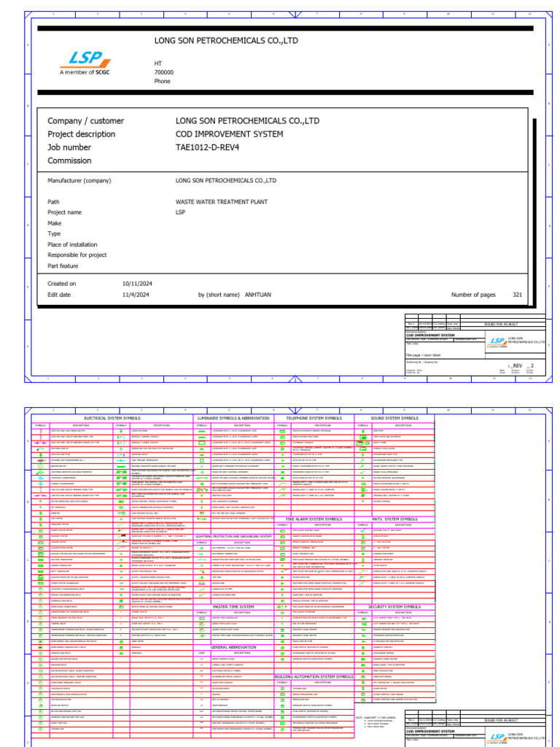Click the 'Edit date' label

[x=59, y=295]
